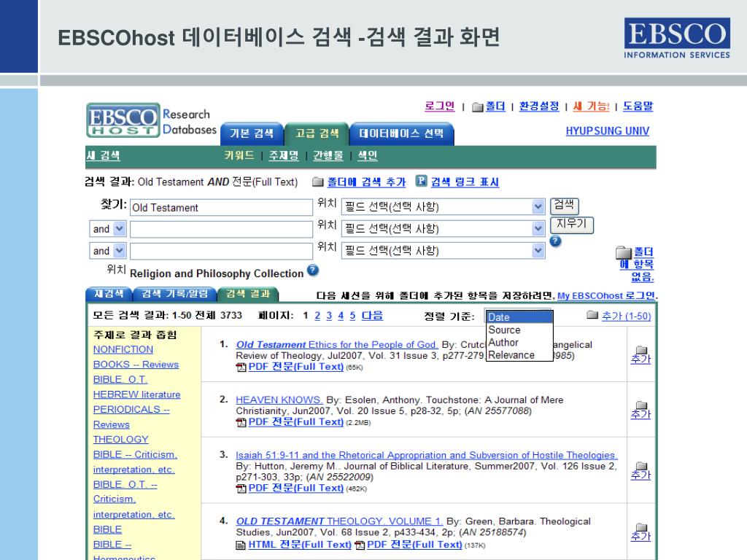The height and width of the screenshot is (560, 747).
Task: Click Old Testament search input field
Action: coord(221,208)
